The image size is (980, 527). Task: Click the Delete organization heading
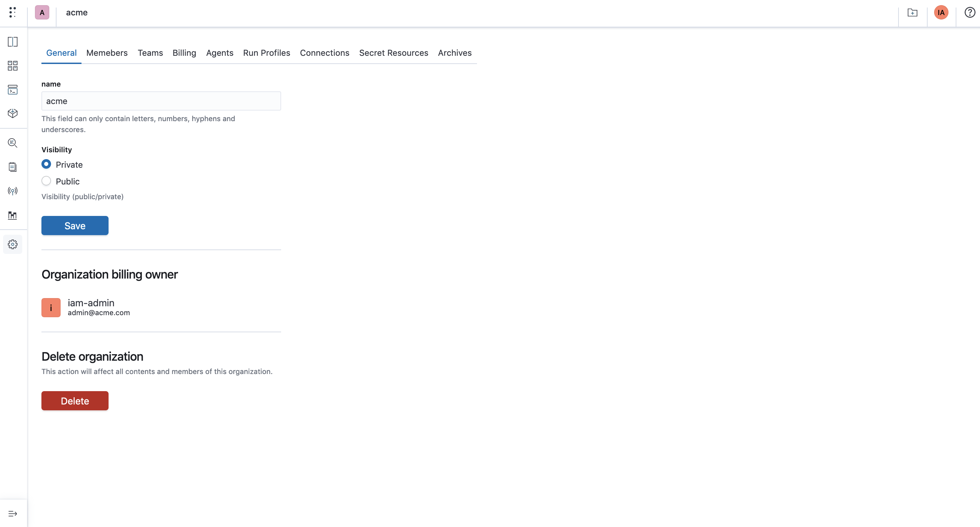pos(92,356)
